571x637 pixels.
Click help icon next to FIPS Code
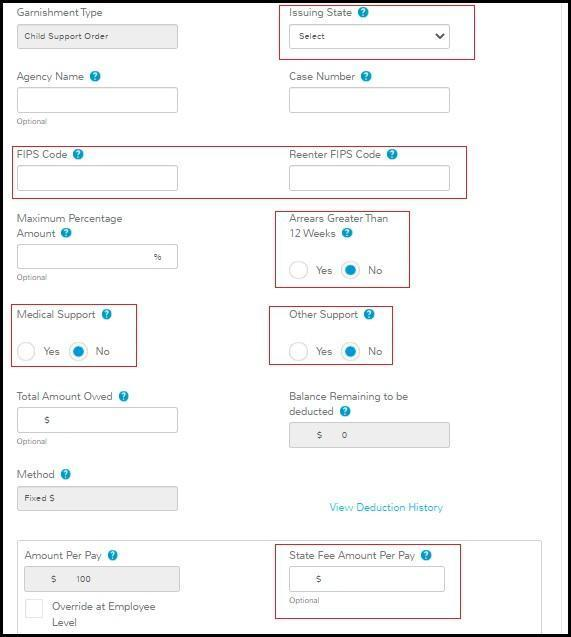click(x=78, y=154)
